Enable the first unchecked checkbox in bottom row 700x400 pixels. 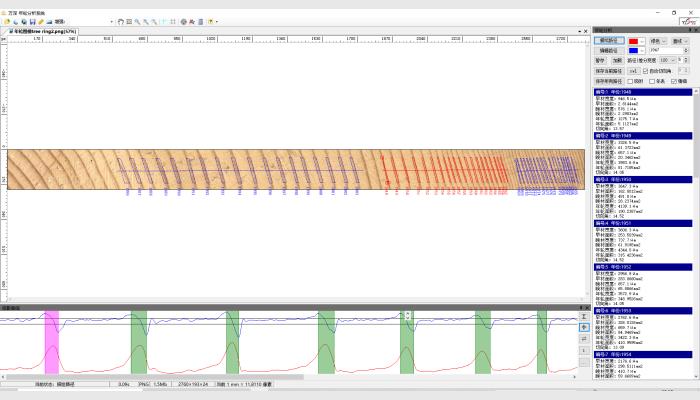629,81
